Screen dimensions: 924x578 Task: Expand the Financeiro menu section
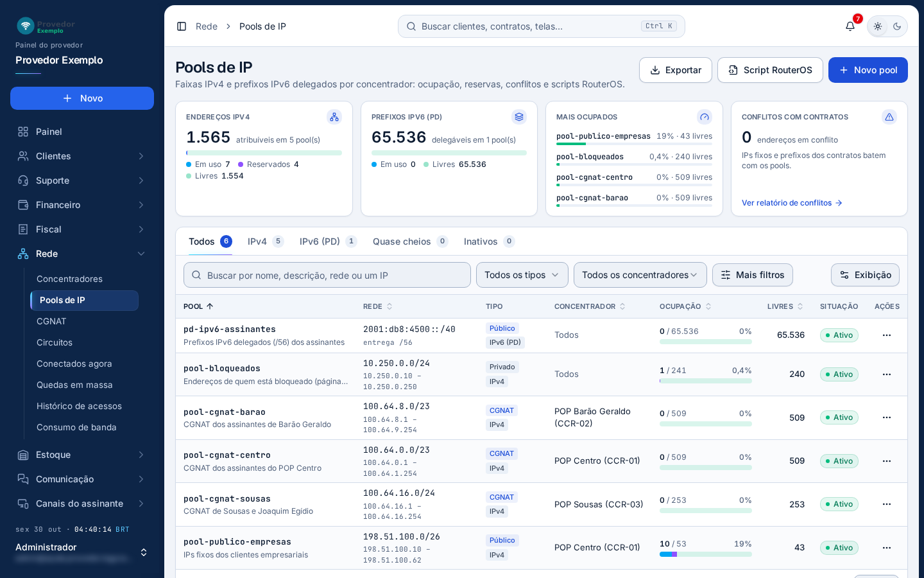pyautogui.click(x=82, y=205)
